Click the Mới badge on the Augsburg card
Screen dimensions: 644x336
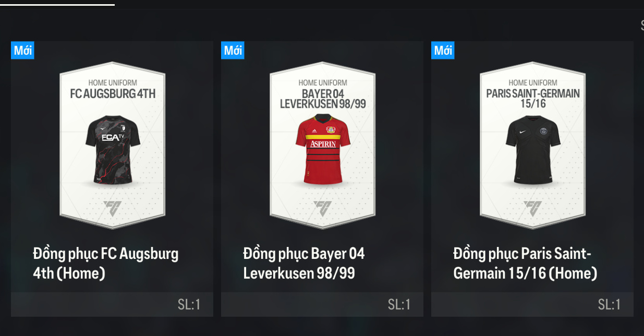[x=22, y=51]
